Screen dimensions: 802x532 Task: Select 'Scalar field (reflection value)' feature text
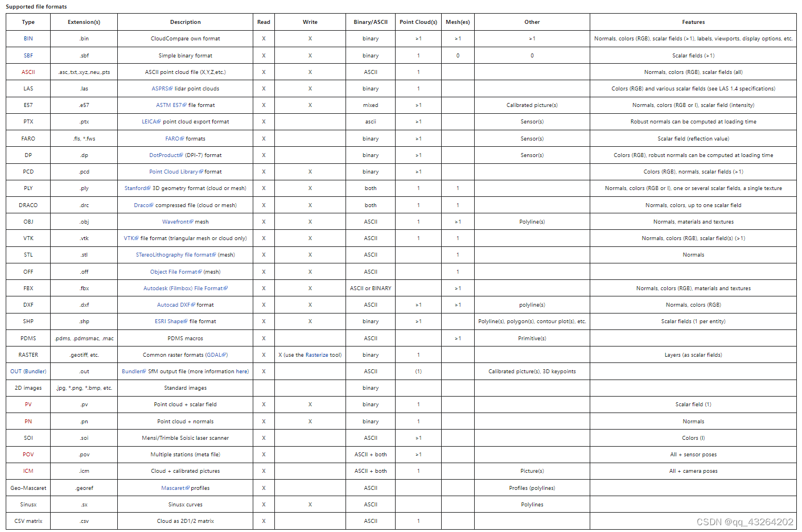(693, 139)
